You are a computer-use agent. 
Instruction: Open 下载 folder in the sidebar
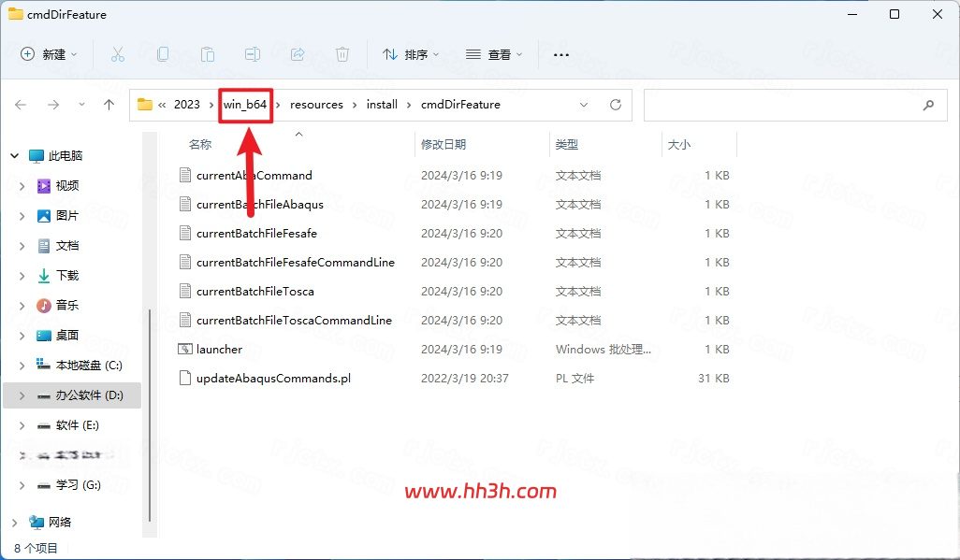(66, 276)
